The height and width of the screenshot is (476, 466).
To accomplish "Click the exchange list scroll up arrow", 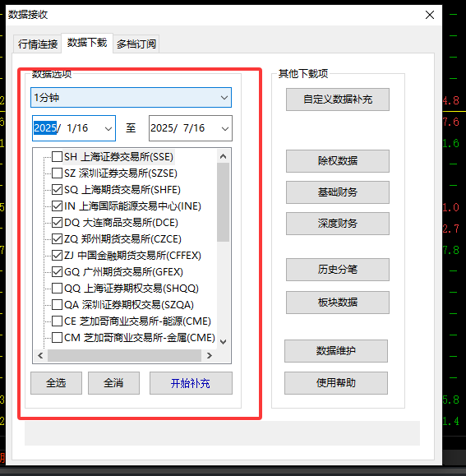I will 223,156.
